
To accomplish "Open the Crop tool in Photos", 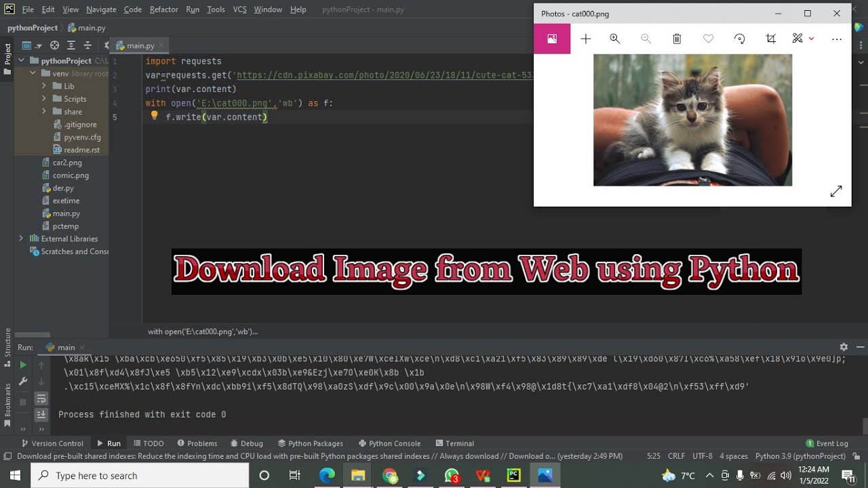I will 771,39.
